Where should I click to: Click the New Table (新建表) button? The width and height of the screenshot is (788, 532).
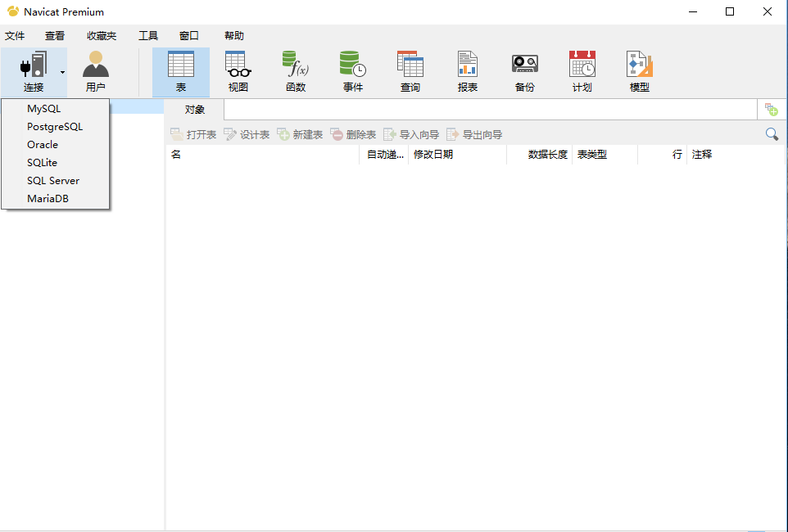300,134
